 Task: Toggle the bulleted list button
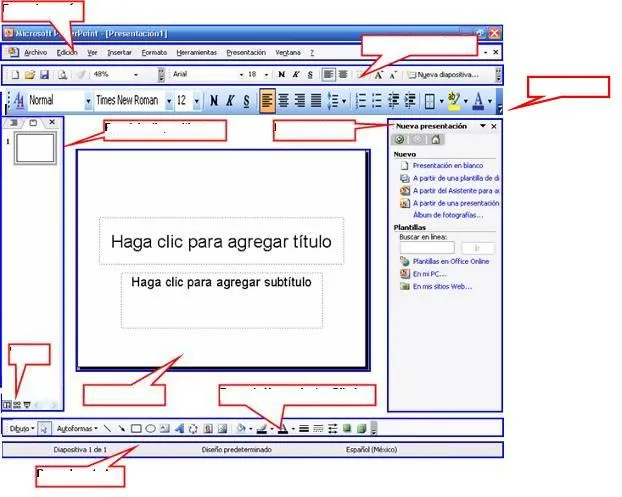coord(377,101)
